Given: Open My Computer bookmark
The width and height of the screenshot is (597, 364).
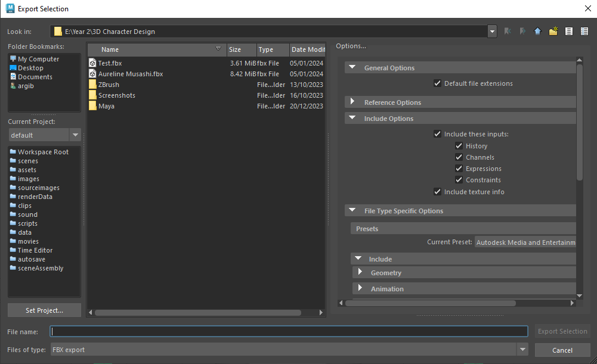Looking at the screenshot, I should (38, 59).
